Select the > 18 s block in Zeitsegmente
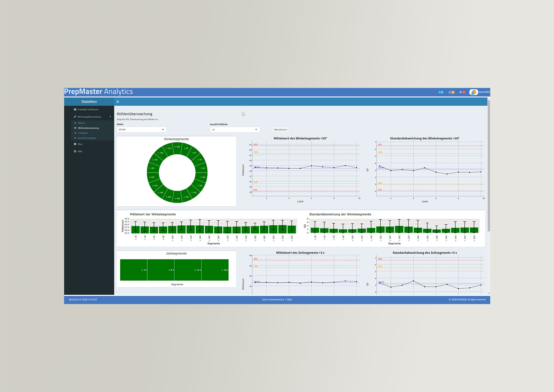The height and width of the screenshot is (392, 554). [215, 270]
